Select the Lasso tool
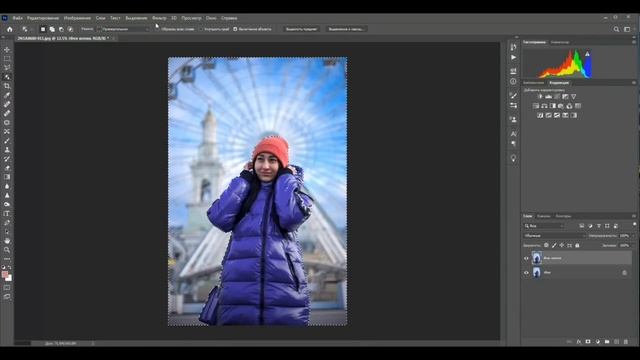The width and height of the screenshot is (640, 360). (x=7, y=67)
